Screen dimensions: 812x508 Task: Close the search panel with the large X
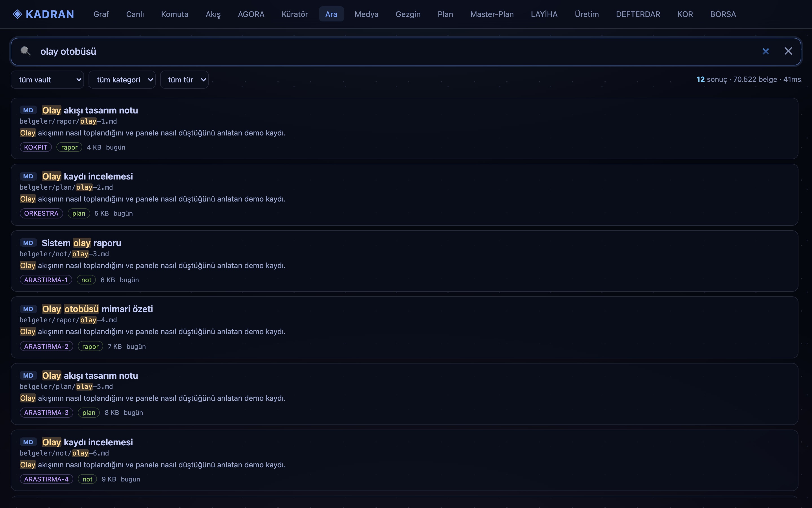click(788, 51)
